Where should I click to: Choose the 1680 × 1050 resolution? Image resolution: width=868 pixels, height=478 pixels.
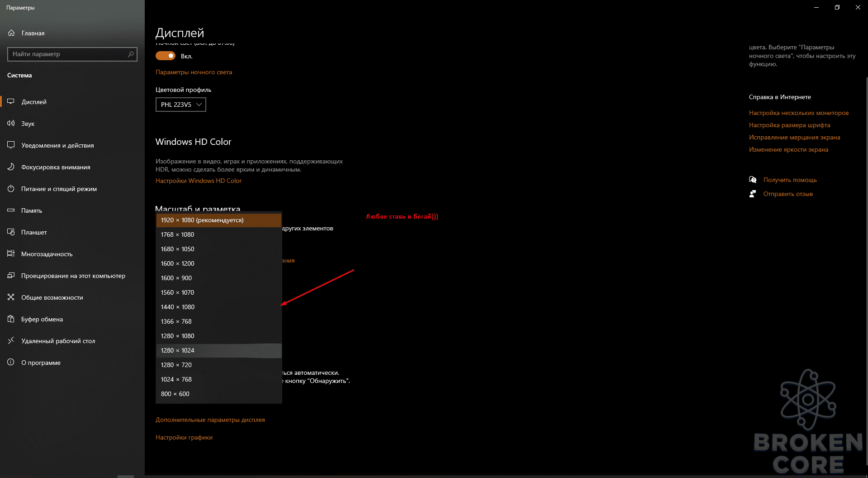tap(219, 249)
